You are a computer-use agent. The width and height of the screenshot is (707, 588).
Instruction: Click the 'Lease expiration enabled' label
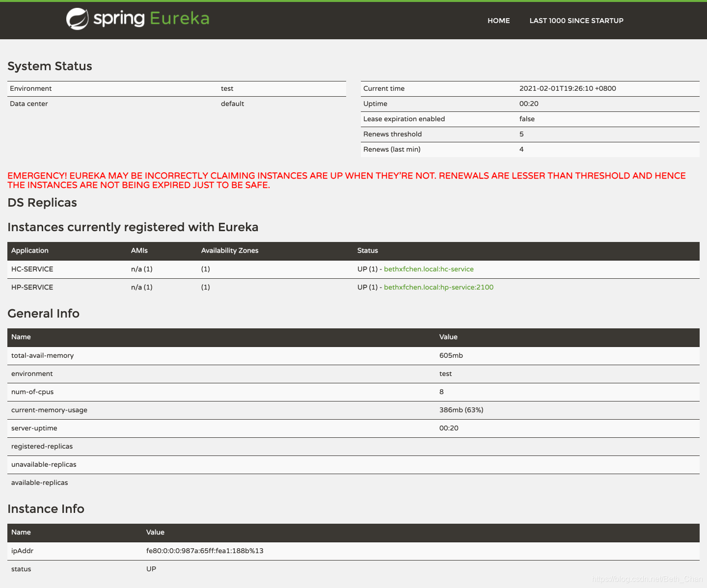tap(404, 119)
